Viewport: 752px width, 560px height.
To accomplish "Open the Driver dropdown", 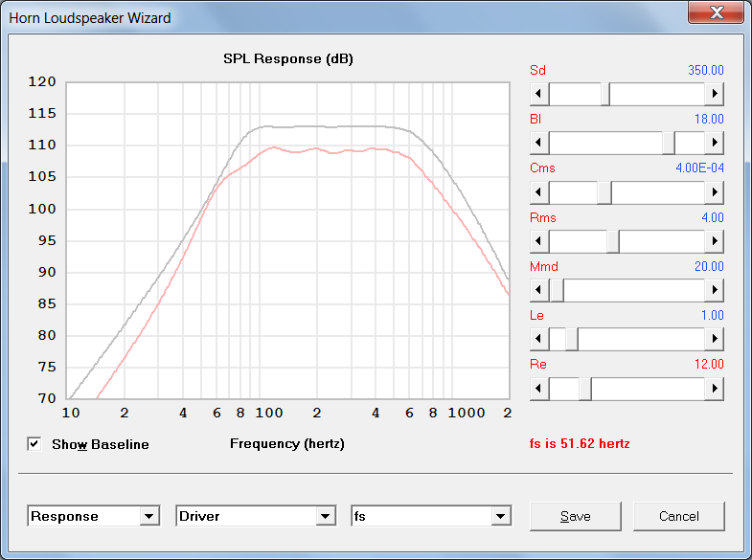I will pos(325,516).
